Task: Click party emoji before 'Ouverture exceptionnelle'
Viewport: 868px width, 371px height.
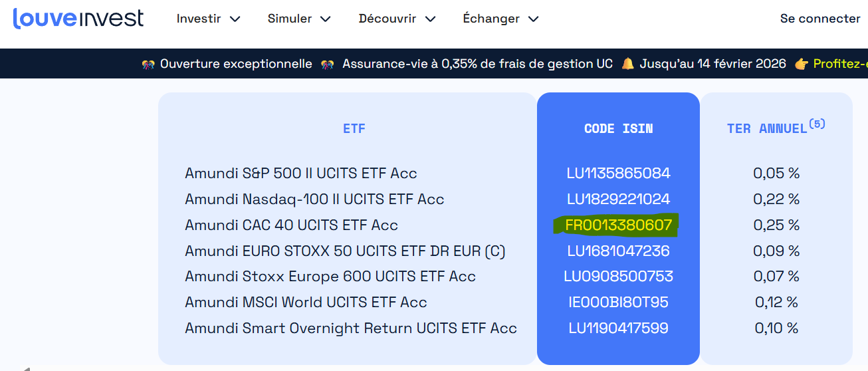Action: click(148, 64)
